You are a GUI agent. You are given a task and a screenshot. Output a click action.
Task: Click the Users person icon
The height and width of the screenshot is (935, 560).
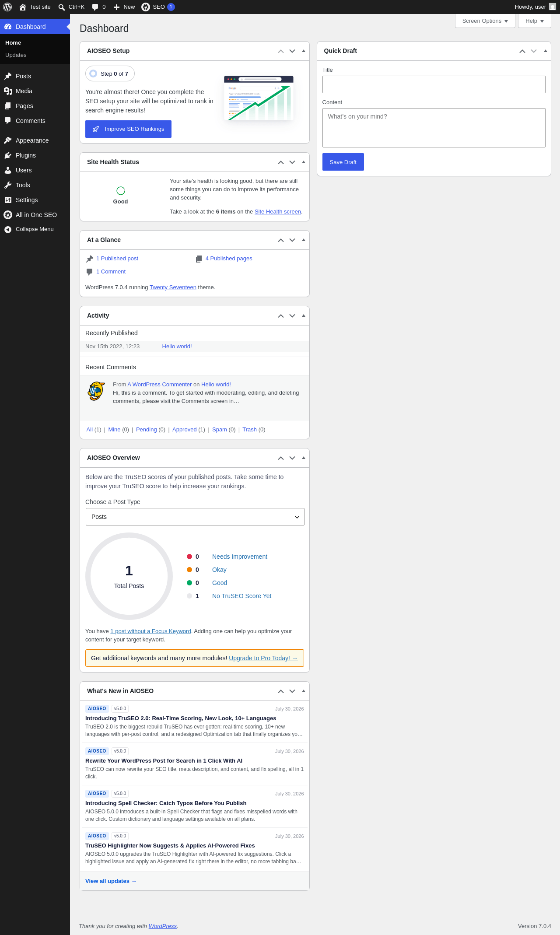[8, 170]
